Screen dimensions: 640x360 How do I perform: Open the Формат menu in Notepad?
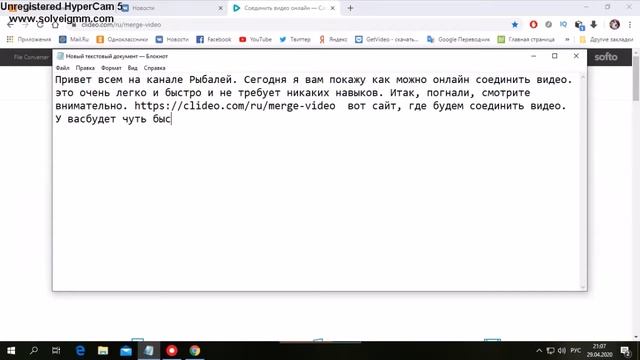(x=111, y=68)
